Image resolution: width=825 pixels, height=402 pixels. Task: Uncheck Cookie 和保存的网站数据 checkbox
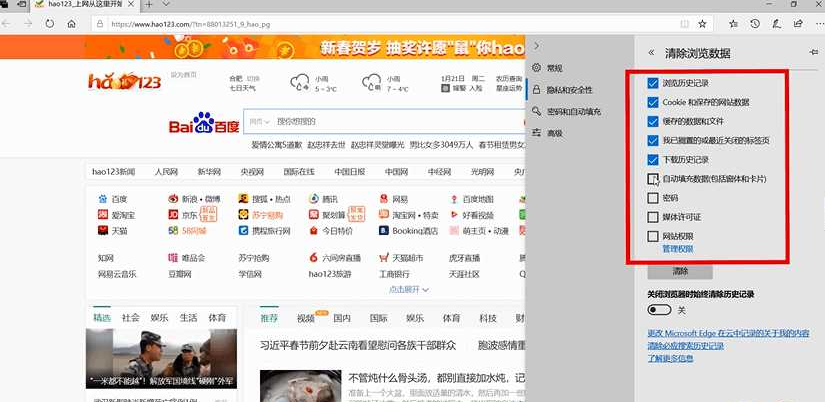pyautogui.click(x=653, y=102)
